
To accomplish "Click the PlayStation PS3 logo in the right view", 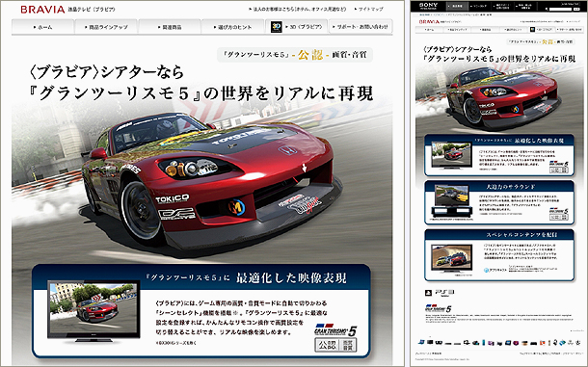I will point(439,293).
